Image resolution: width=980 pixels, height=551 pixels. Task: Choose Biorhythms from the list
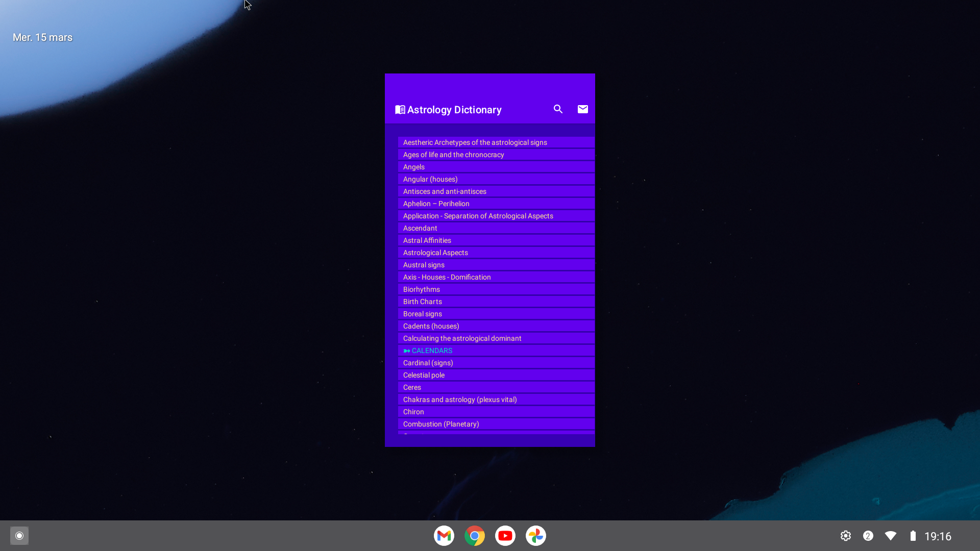pyautogui.click(x=496, y=289)
